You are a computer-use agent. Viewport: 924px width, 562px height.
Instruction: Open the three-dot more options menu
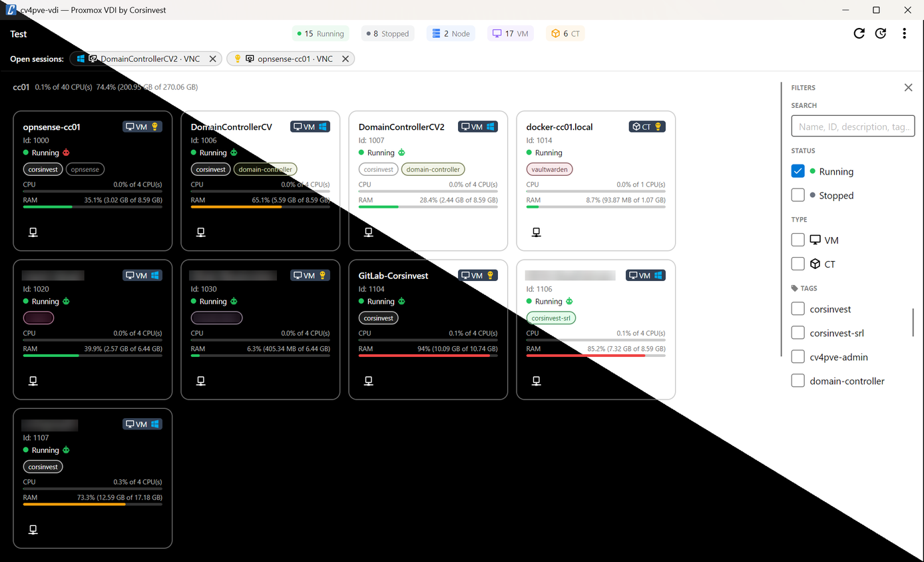[904, 34]
